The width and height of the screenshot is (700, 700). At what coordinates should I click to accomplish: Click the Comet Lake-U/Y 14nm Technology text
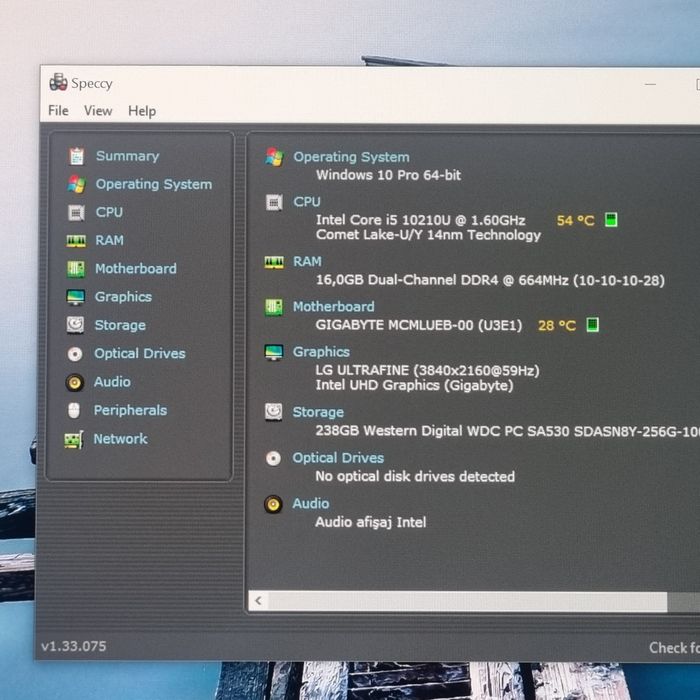click(x=429, y=235)
